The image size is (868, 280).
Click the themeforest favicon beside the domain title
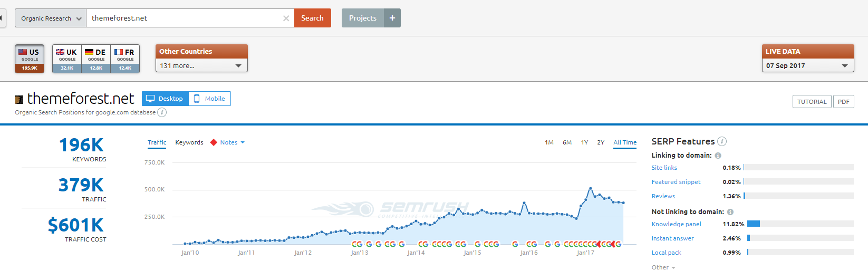[19, 99]
